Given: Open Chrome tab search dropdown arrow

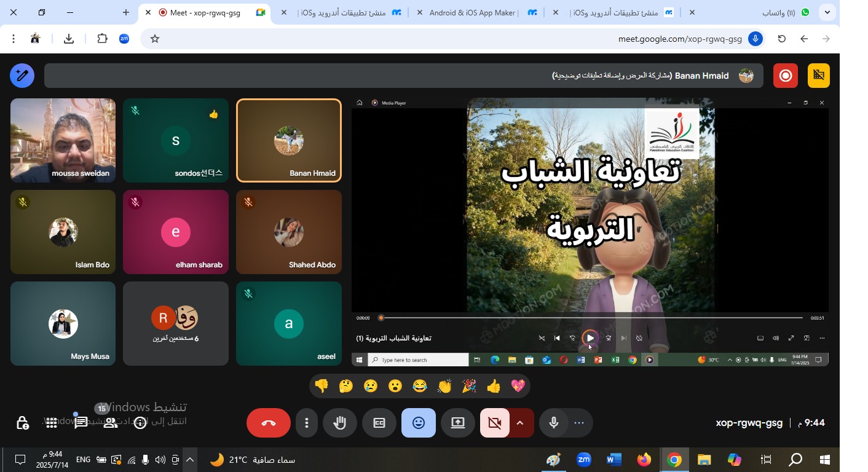Looking at the screenshot, I should tap(828, 12).
